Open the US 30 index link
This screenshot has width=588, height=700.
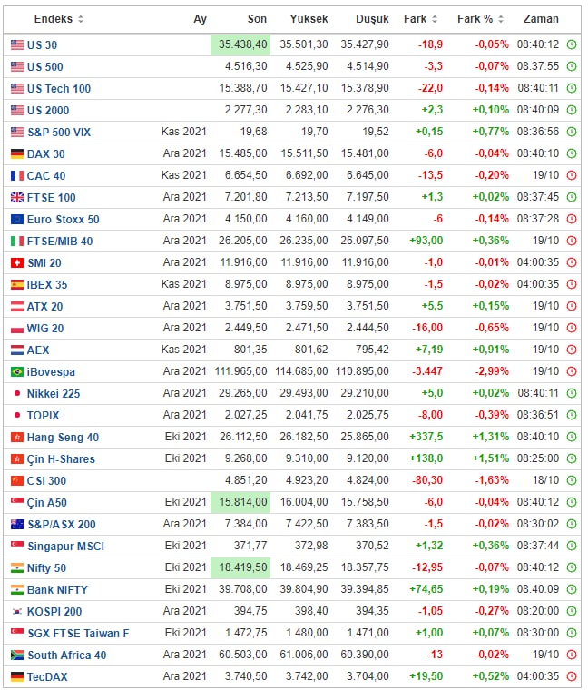tap(42, 45)
